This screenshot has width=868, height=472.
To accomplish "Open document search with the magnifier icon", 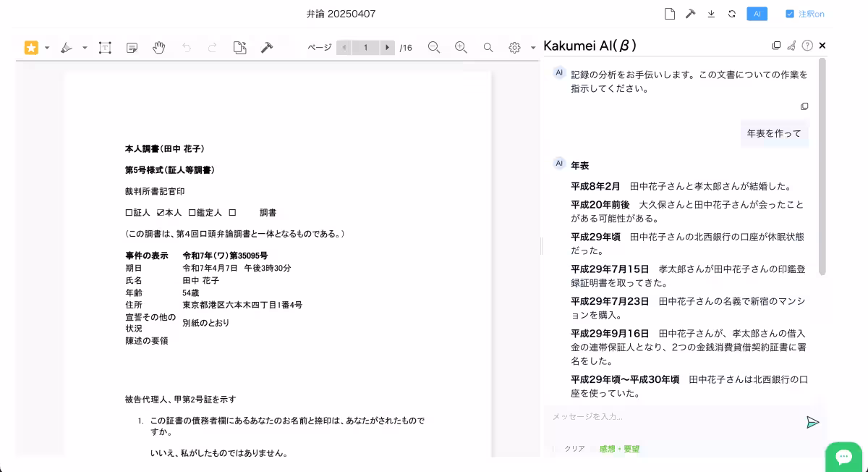I will pos(488,47).
